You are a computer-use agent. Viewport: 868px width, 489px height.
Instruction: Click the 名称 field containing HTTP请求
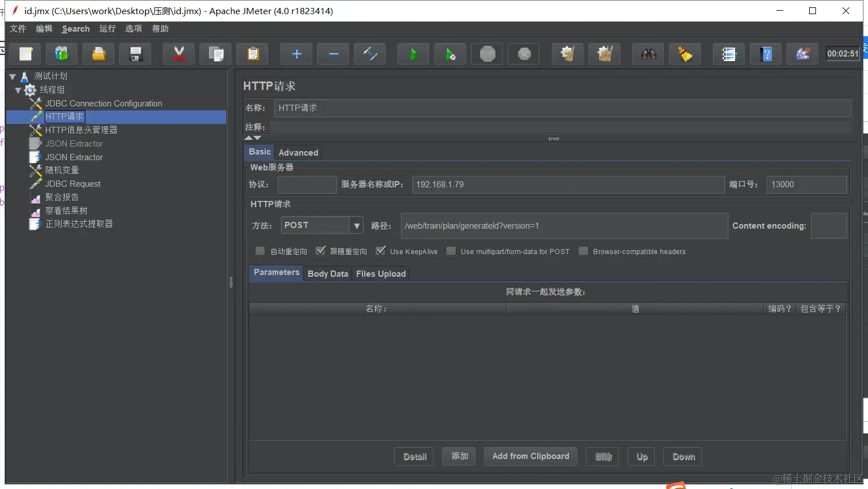tap(563, 108)
